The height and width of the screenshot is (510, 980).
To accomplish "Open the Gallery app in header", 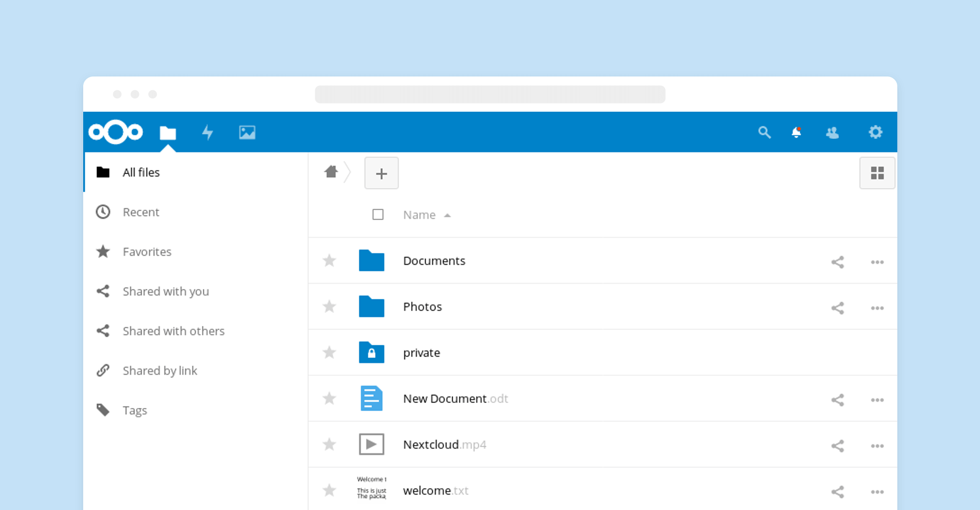I will coord(247,133).
